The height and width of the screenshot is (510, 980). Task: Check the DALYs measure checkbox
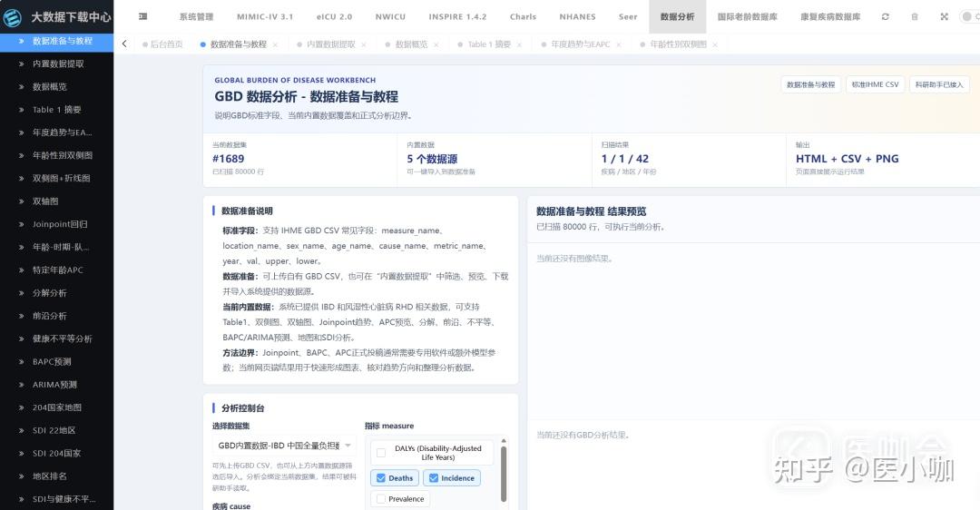tap(381, 453)
